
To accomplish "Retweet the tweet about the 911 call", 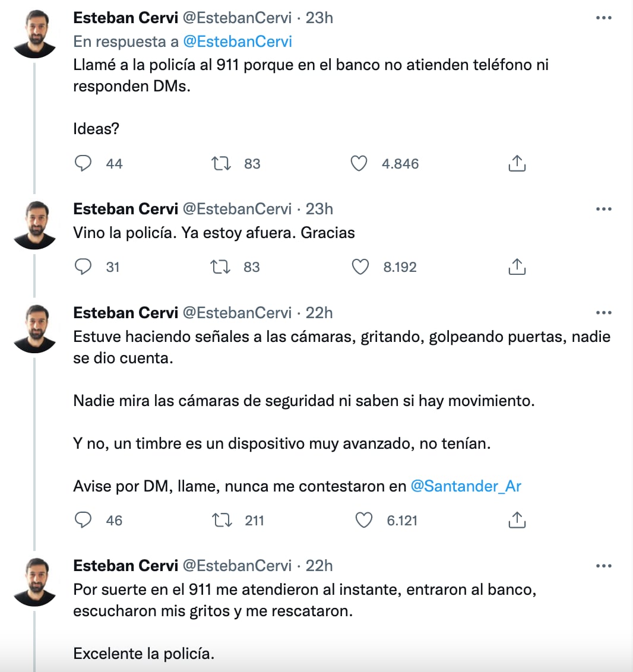I will tap(222, 163).
